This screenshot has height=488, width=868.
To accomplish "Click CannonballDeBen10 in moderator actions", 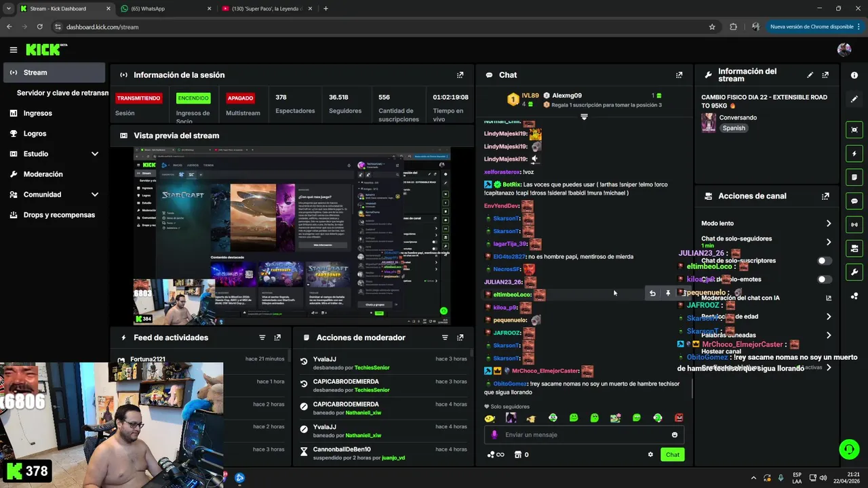I will pos(342,449).
